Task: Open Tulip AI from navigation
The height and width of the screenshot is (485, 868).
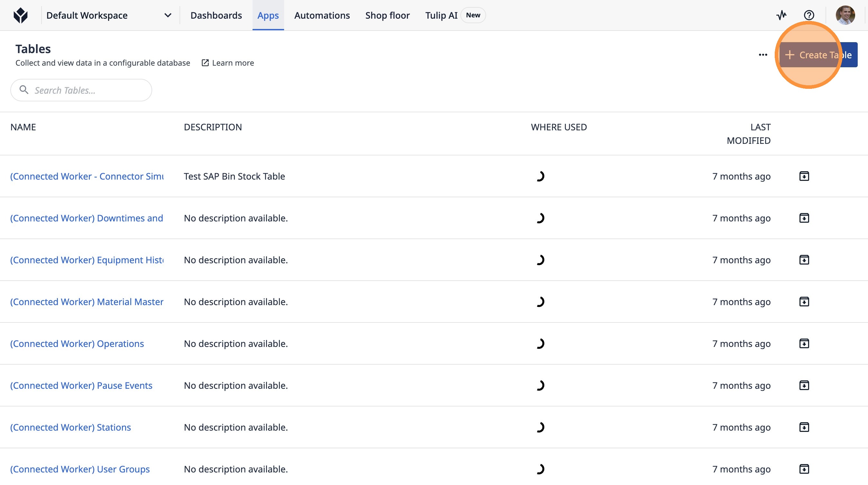Action: point(441,15)
